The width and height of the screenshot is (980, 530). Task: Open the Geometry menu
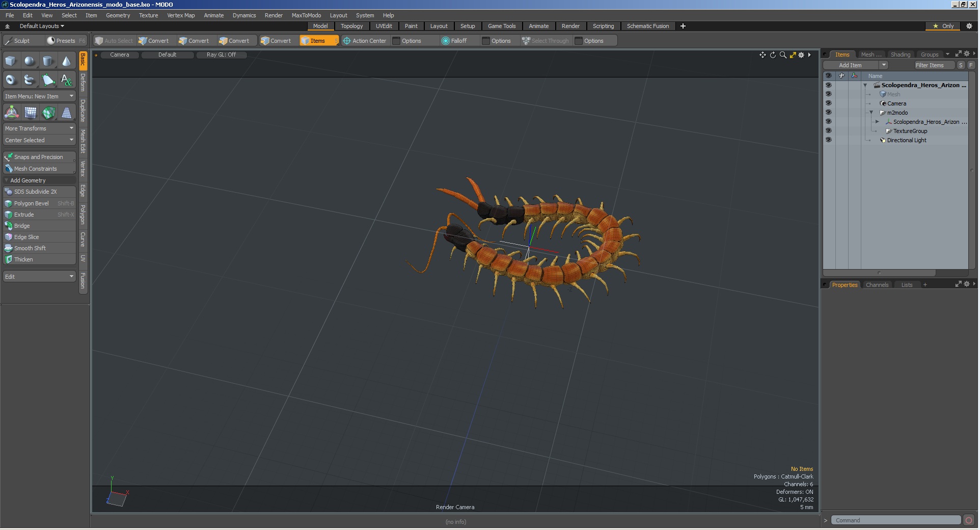click(118, 15)
